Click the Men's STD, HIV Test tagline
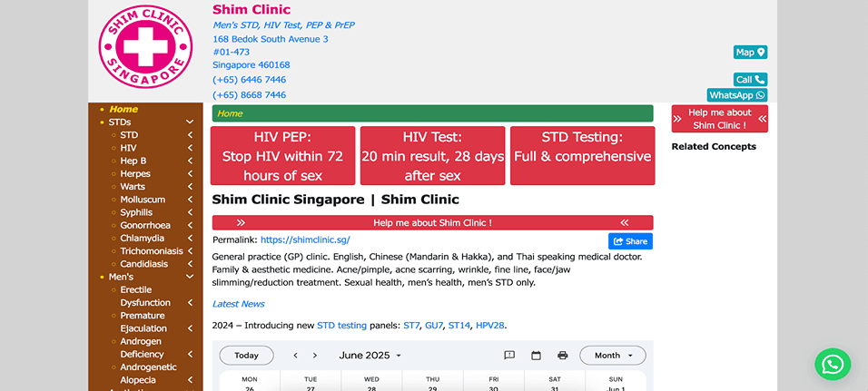This screenshot has height=391, width=868. 283,24
